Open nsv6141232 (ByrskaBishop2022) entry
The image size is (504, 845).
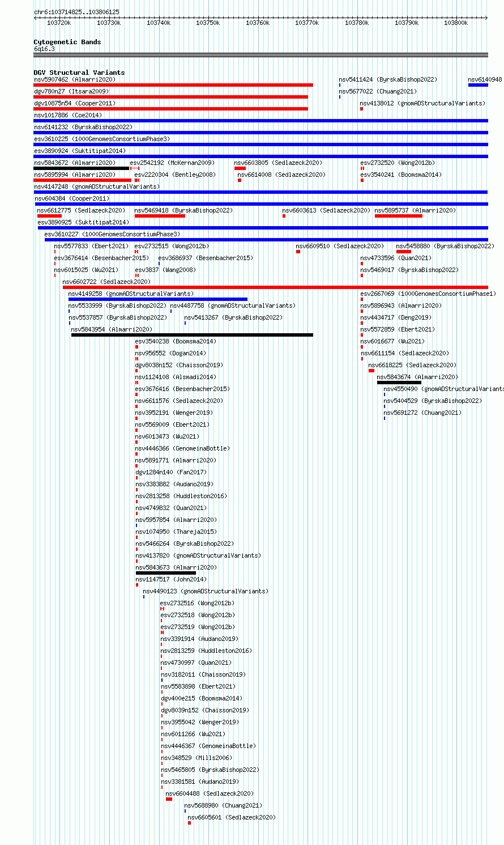click(x=83, y=128)
